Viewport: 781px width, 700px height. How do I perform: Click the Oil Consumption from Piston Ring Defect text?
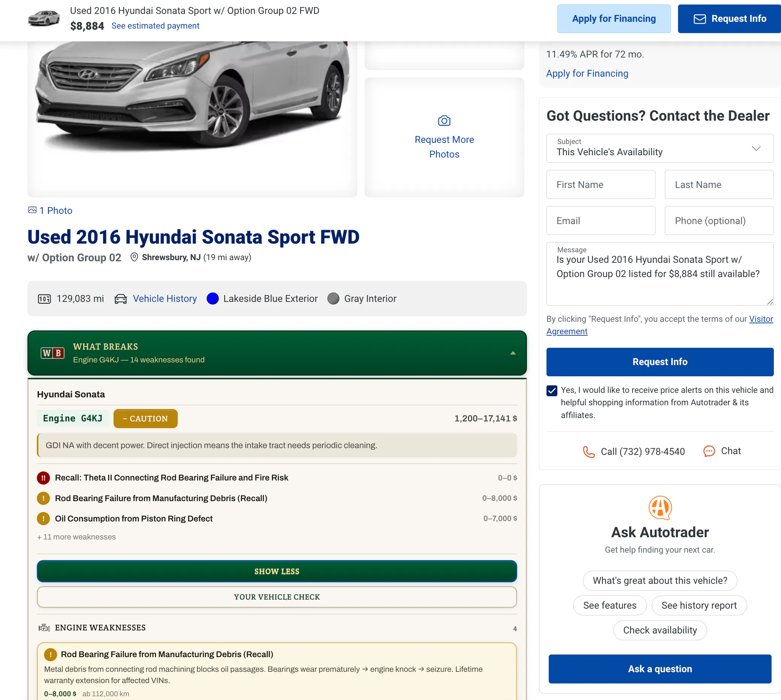click(134, 518)
